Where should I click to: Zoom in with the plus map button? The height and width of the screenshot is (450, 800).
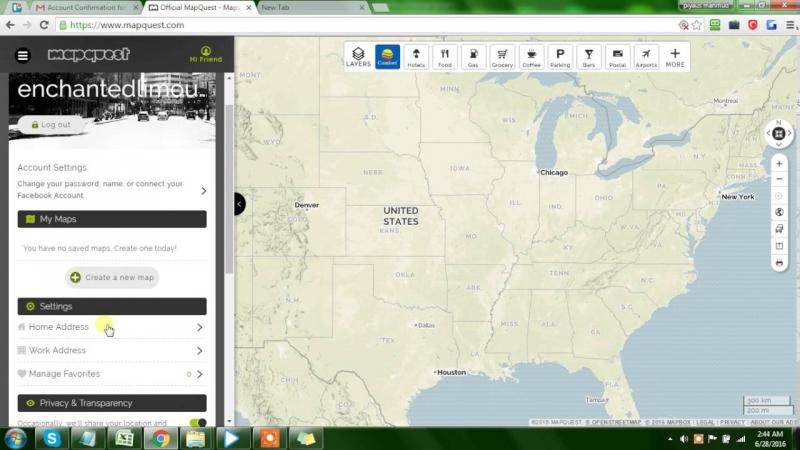(779, 164)
